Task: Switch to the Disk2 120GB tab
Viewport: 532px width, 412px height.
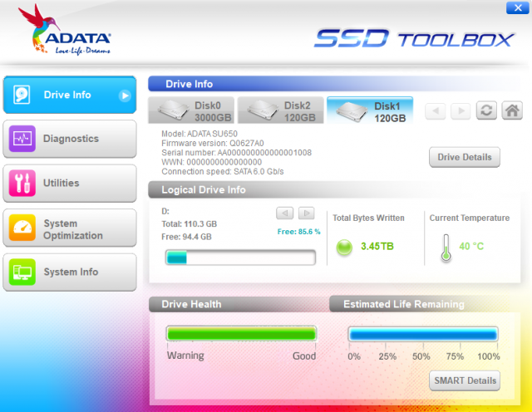Action: point(280,111)
